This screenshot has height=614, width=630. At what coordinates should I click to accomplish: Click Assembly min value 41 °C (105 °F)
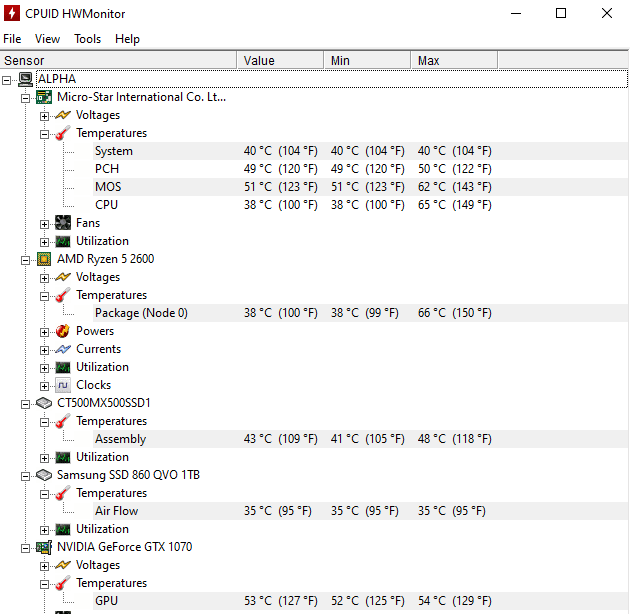368,439
